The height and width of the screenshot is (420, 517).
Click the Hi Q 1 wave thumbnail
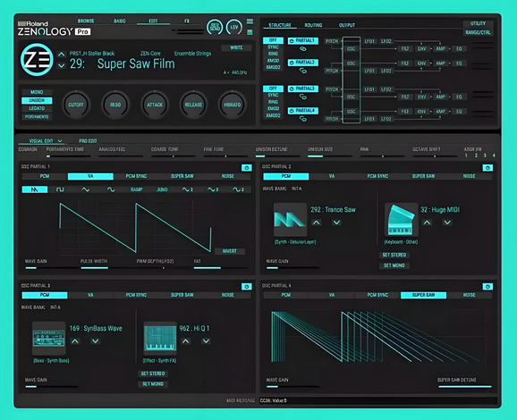pyautogui.click(x=160, y=338)
